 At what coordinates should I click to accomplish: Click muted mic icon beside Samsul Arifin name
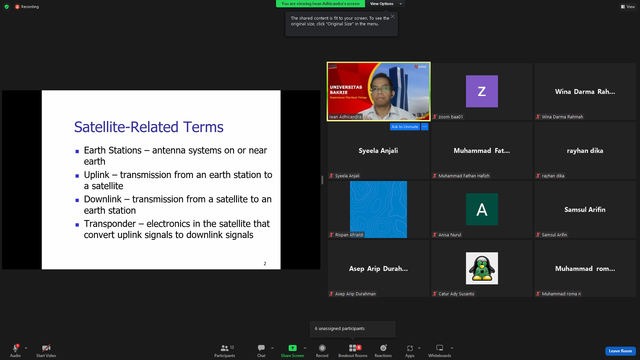538,235
